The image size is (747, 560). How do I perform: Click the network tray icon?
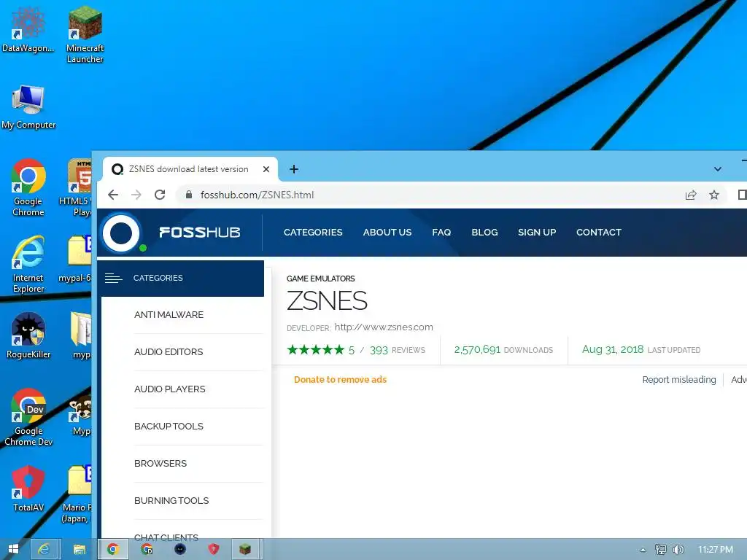(660, 550)
